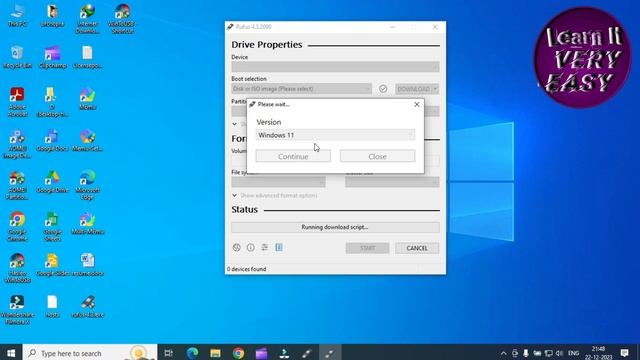The height and width of the screenshot is (360, 640).
Task: Click the DOWNLOAD button in Rufus
Action: pos(413,89)
